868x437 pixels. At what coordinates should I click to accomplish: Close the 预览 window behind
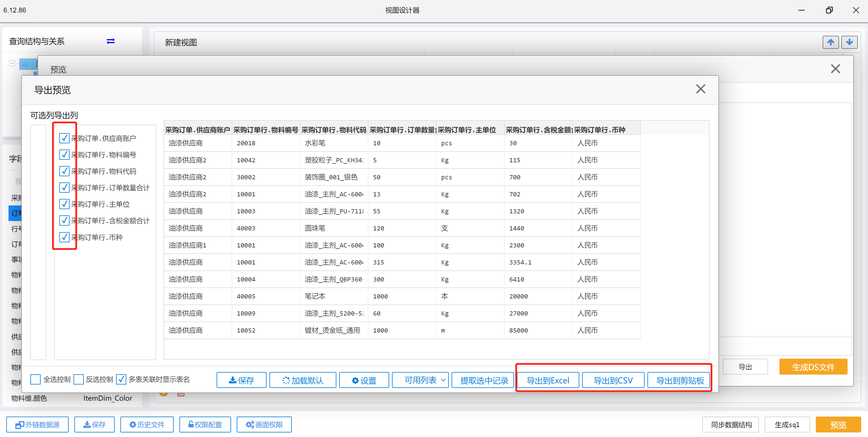point(835,69)
